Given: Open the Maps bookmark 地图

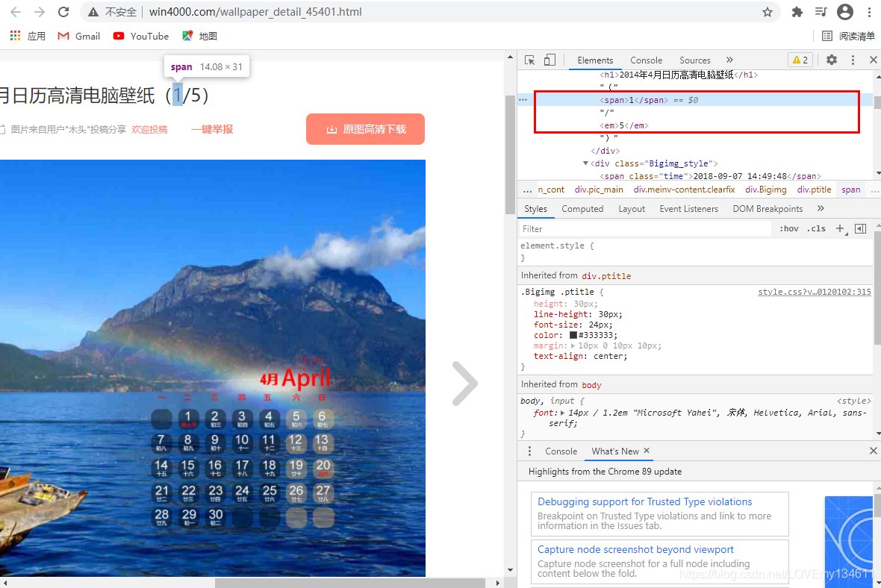Looking at the screenshot, I should [x=200, y=36].
